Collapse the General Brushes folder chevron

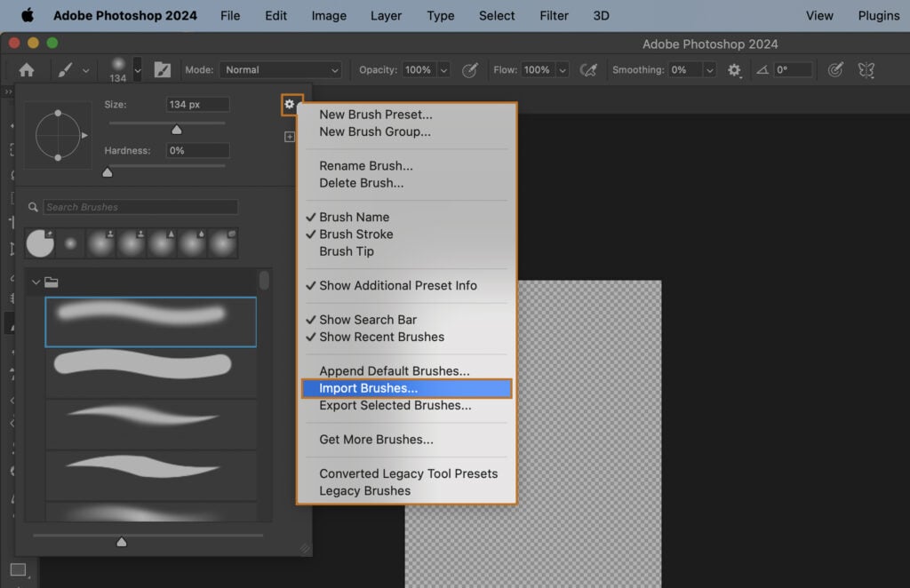pyautogui.click(x=34, y=282)
